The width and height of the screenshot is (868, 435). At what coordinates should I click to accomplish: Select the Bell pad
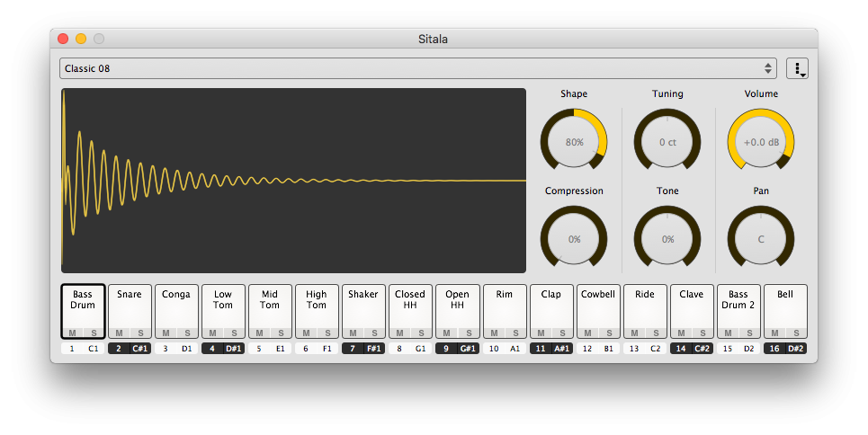pyautogui.click(x=785, y=311)
